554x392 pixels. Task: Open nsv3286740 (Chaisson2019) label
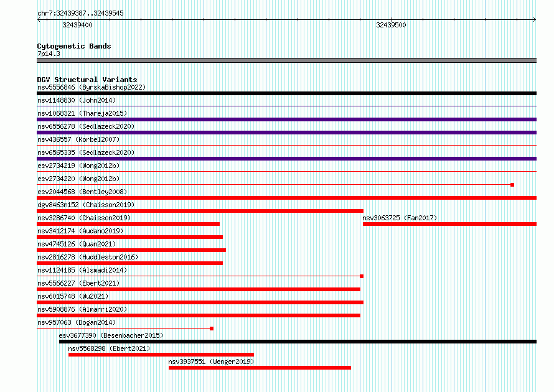[x=84, y=218]
